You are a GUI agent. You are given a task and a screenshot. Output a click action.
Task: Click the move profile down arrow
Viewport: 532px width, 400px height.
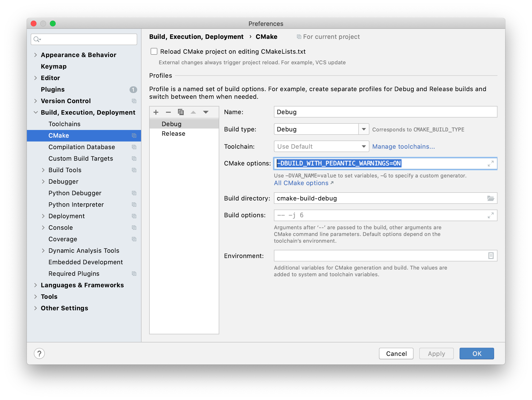[206, 112]
